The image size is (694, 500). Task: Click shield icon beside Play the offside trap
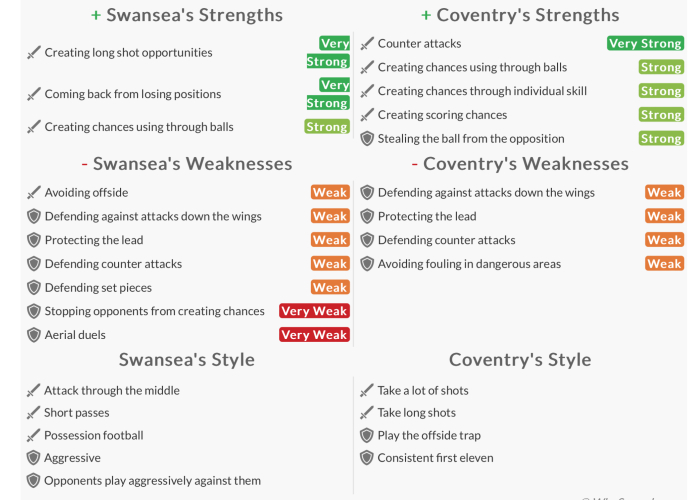367,435
